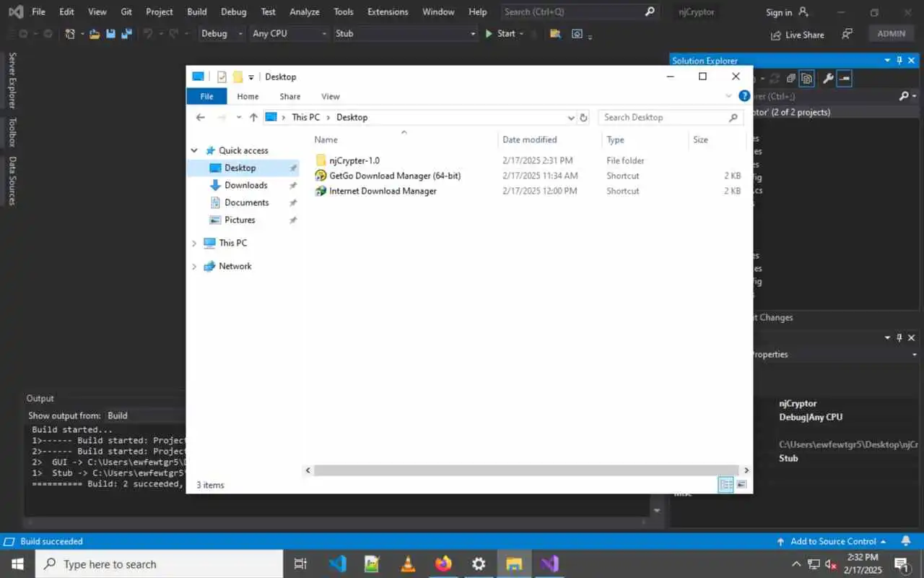This screenshot has height=578, width=924.
Task: Click the Save icon in Visual Studio toolbar
Action: 110,34
